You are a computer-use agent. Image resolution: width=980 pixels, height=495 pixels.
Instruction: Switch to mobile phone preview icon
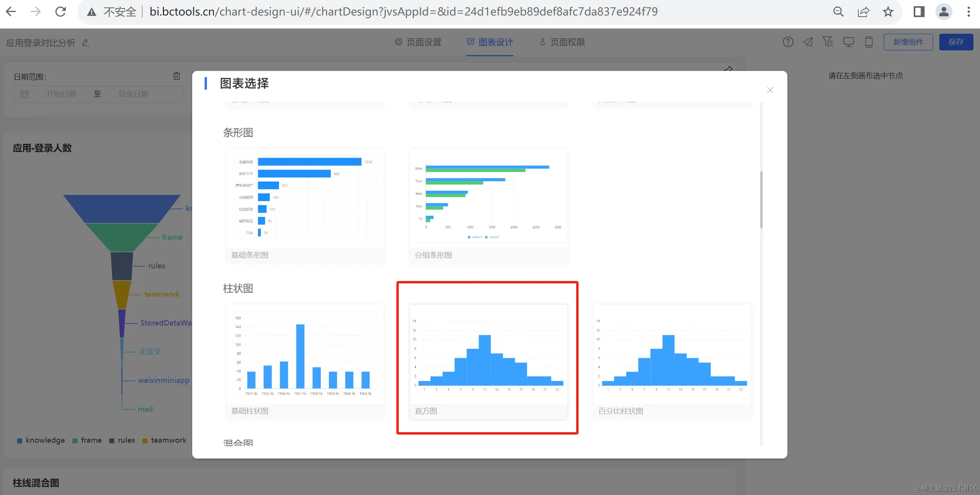[x=869, y=42]
